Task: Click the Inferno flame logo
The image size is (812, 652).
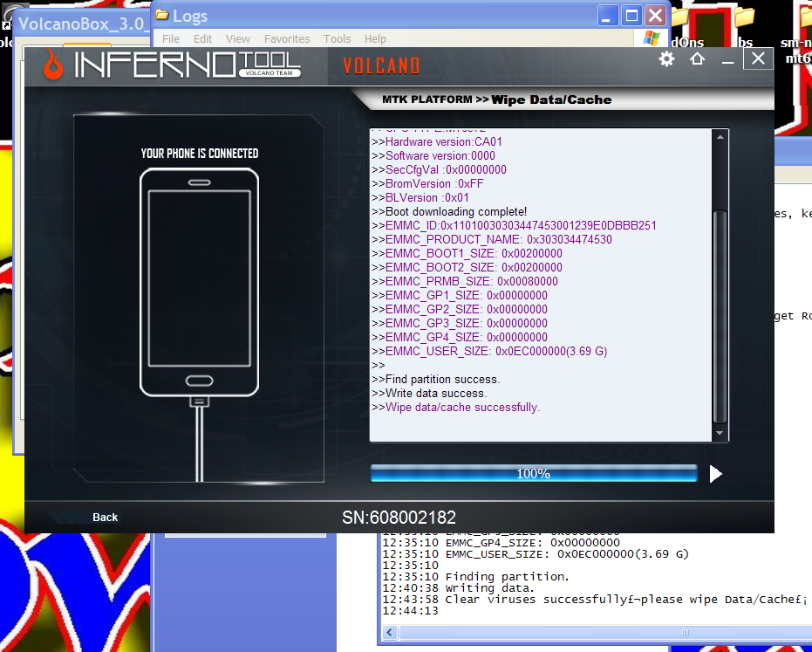Action: 50,62
